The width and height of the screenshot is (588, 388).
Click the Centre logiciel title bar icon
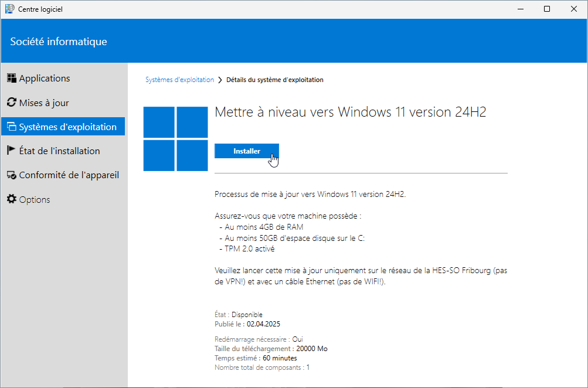pyautogui.click(x=9, y=9)
